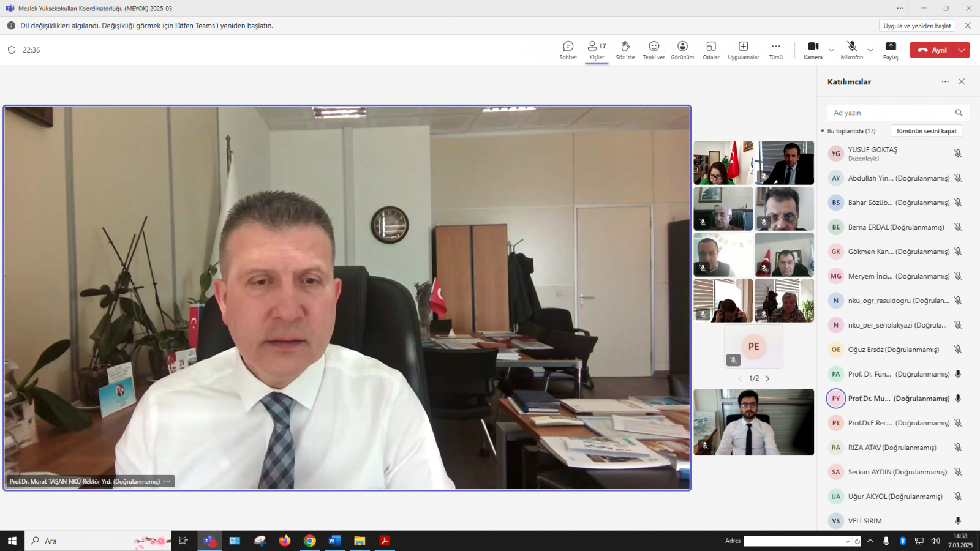
Task: Click the taskbar Ara search box
Action: pyautogui.click(x=98, y=541)
